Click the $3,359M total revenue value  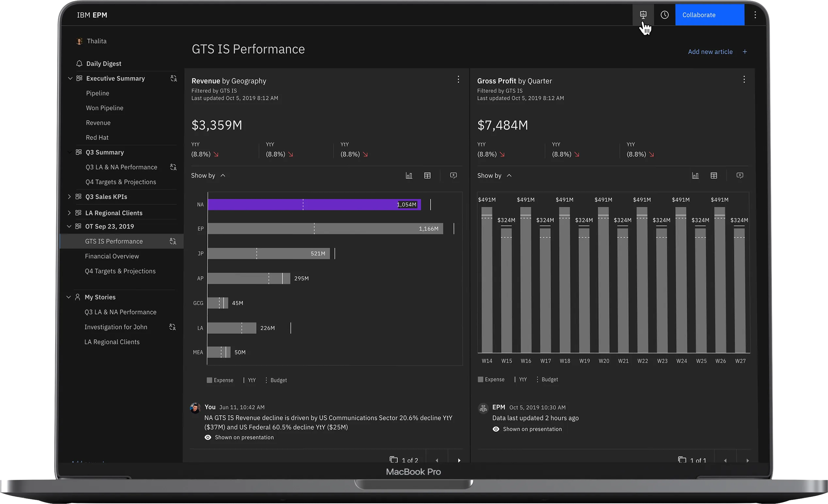217,125
